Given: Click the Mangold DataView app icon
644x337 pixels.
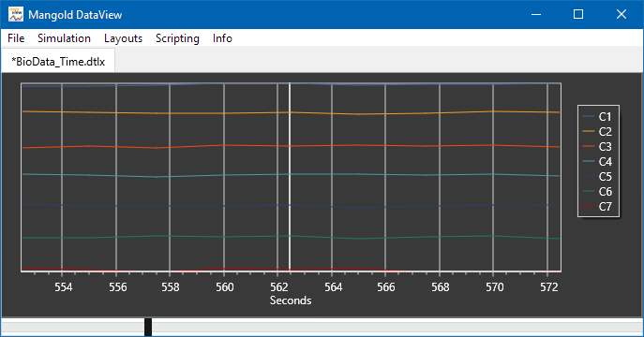Looking at the screenshot, I should tap(16, 14).
